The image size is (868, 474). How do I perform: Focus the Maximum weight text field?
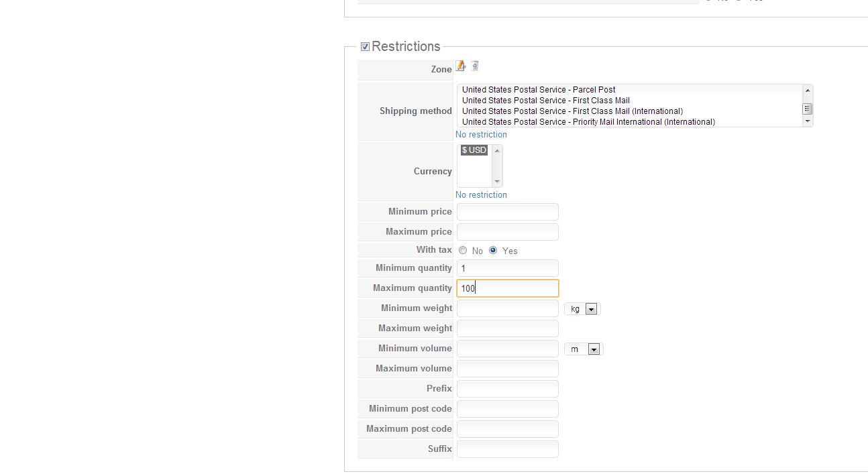[507, 329]
